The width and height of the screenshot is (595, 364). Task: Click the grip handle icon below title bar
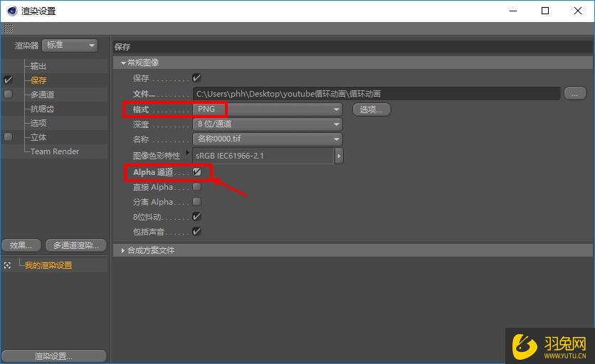9,28
